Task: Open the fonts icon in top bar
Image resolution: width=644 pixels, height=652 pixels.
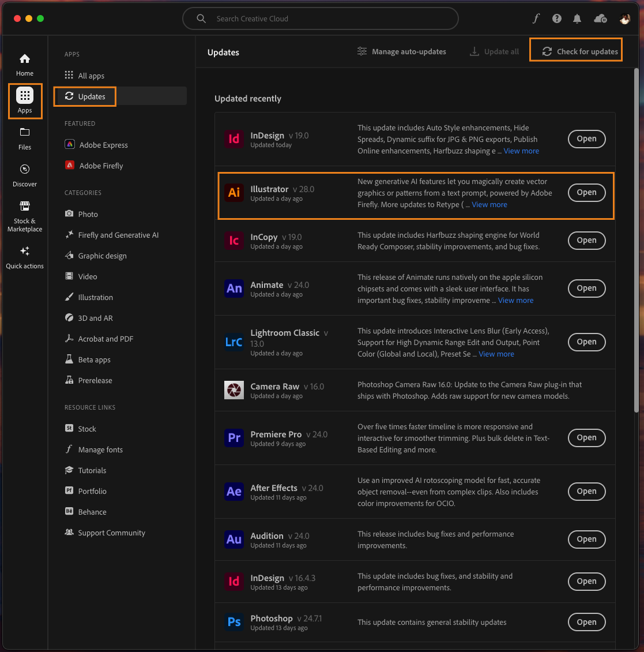Action: (x=536, y=18)
